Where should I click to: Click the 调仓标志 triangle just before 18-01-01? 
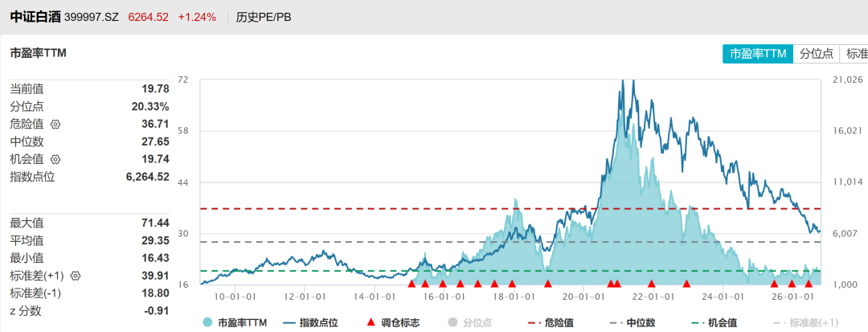512,284
